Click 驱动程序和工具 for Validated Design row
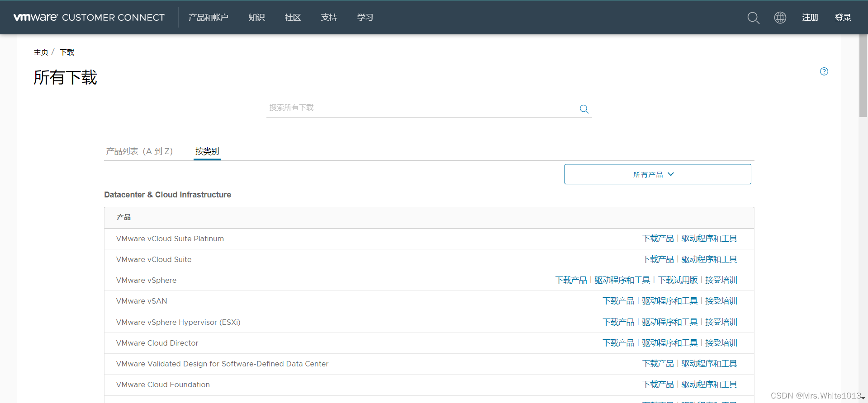This screenshot has height=403, width=868. (x=709, y=364)
